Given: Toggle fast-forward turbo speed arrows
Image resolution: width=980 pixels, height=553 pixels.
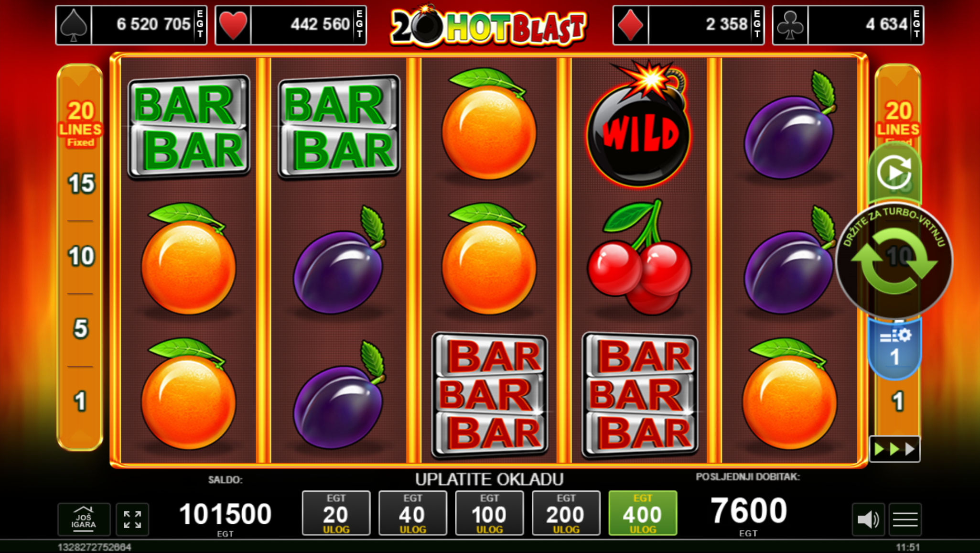Looking at the screenshot, I should pyautogui.click(x=894, y=449).
